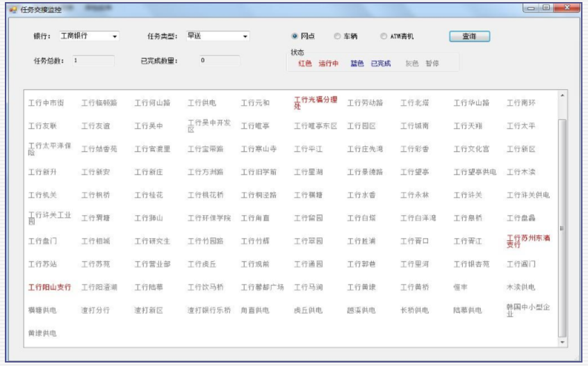This screenshot has height=366, width=588.
Task: Select 工行太平洋保险 in the list
Action: click(49, 149)
